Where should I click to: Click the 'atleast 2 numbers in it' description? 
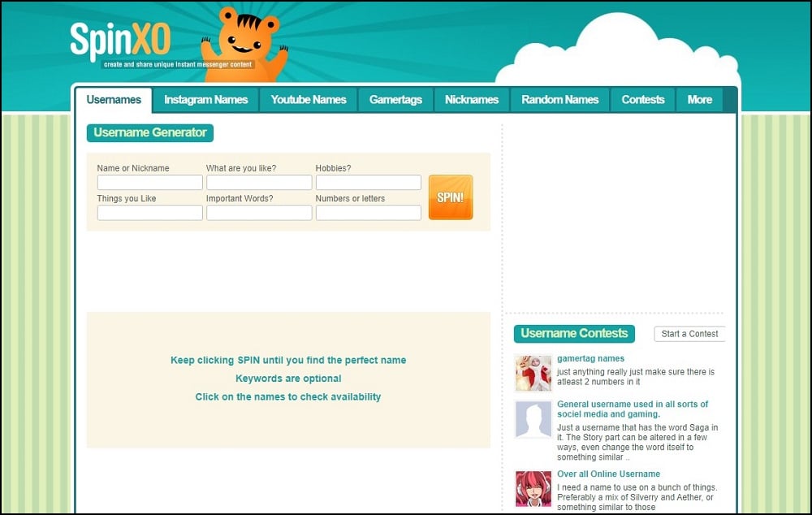[636, 377]
